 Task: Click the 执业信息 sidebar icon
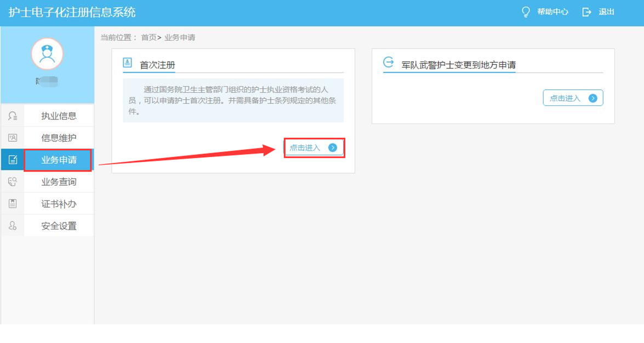(x=13, y=116)
